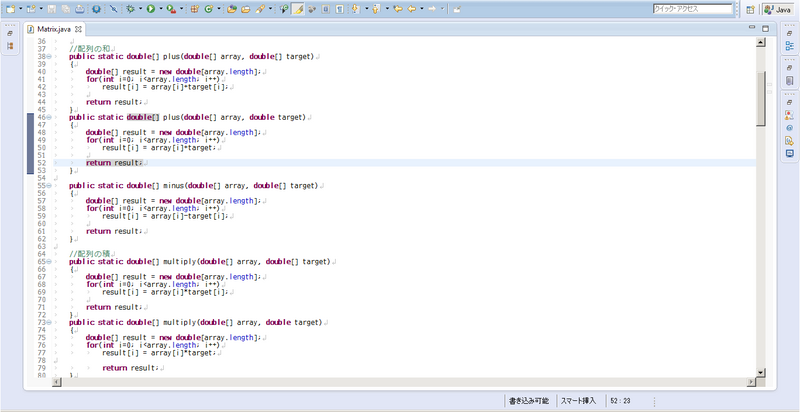Restore the left trim view stack

(x=10, y=33)
